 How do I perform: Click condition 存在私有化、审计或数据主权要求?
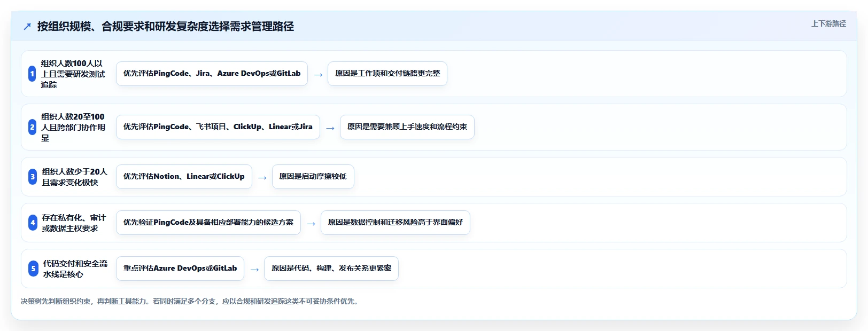[x=74, y=223]
